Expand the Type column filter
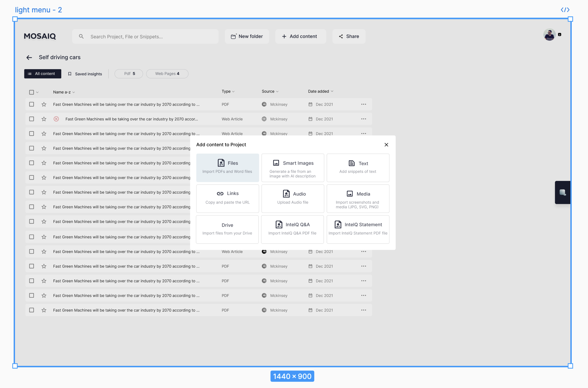This screenshot has width=588, height=388. click(228, 91)
